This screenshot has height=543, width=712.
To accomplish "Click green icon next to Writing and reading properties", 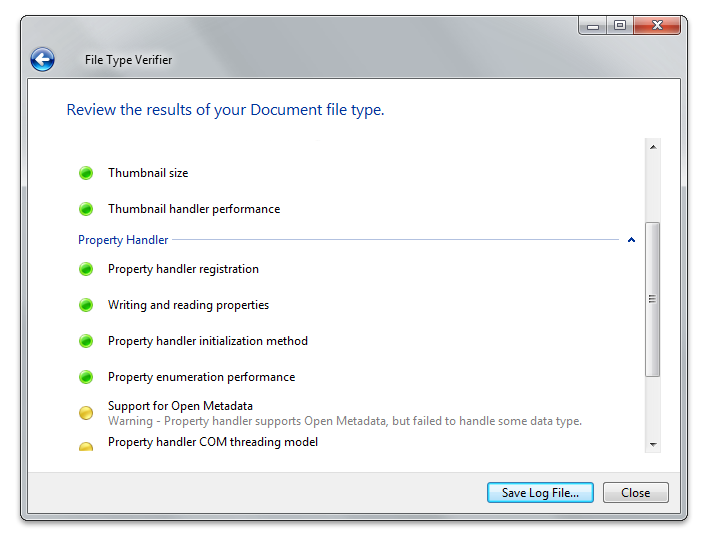I will coord(86,305).
